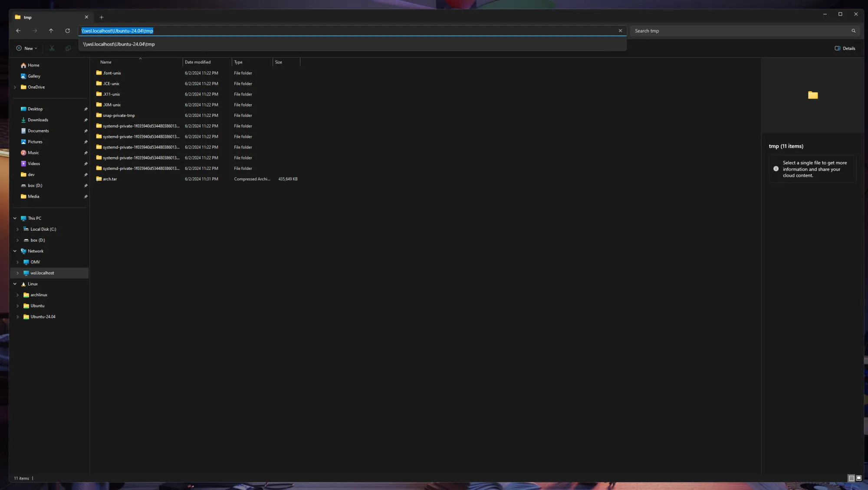This screenshot has width=868, height=490.
Task: Unpin Downloads from Quick access
Action: coord(85,120)
